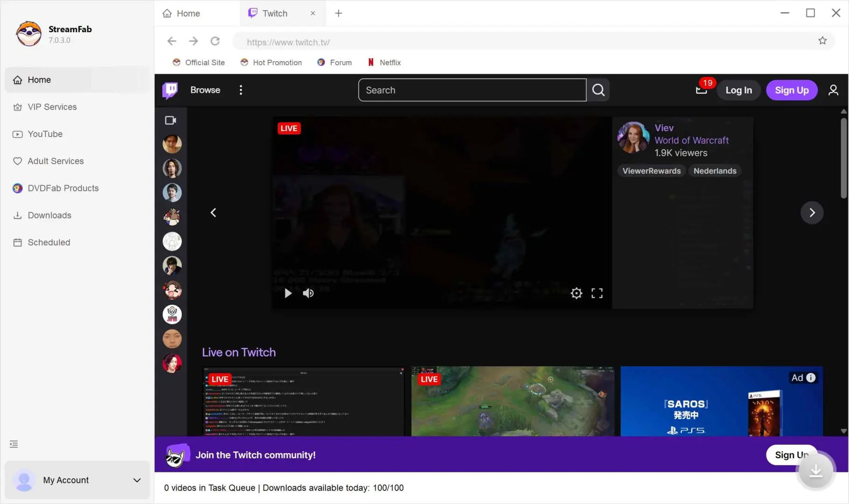The height and width of the screenshot is (504, 849).
Task: Click Sign Up in the community banner
Action: tap(792, 455)
